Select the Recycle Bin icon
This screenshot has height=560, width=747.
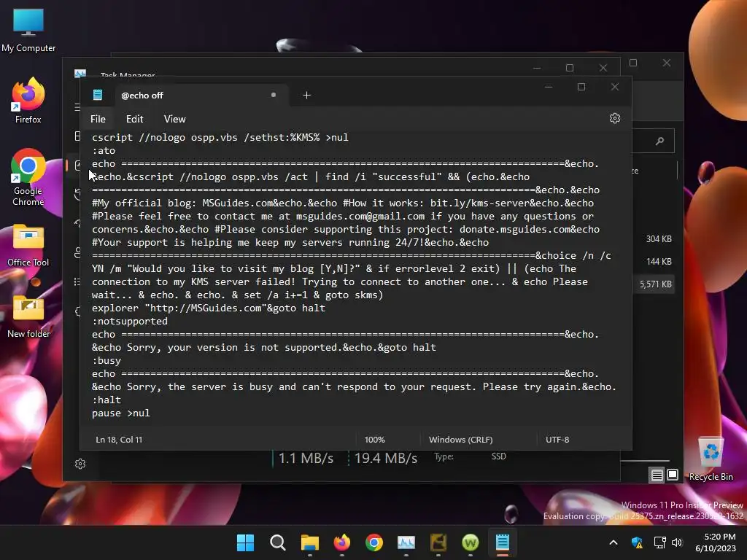[711, 459]
